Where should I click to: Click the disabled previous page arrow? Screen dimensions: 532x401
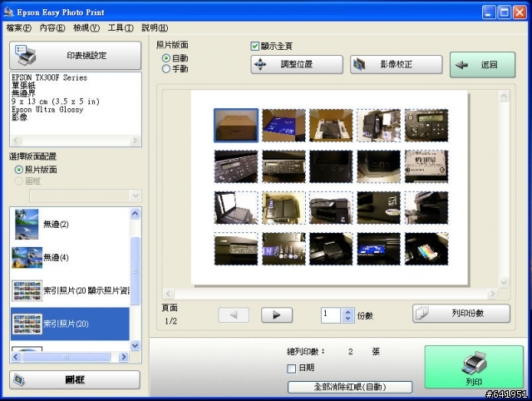click(x=234, y=315)
